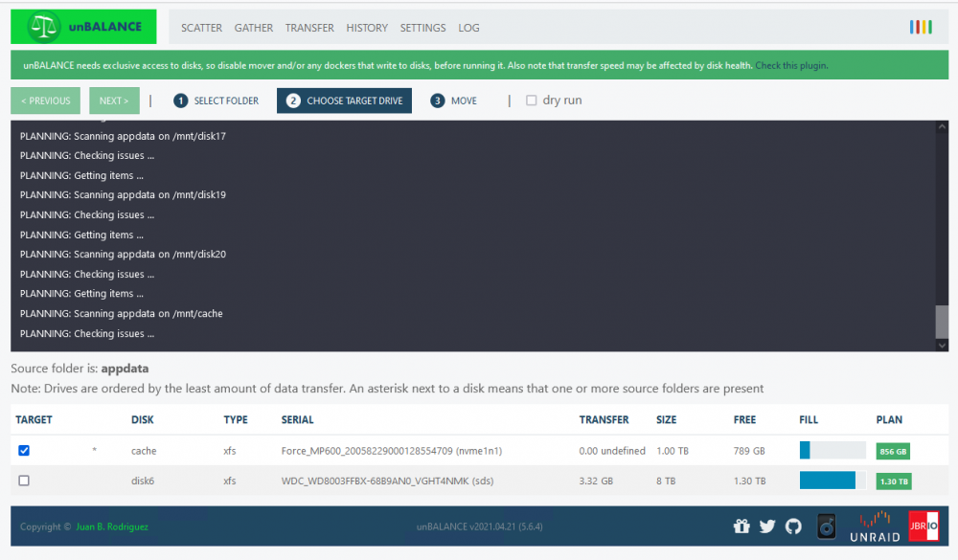Open the HISTORY page
This screenshot has width=958, height=560.
[x=367, y=28]
